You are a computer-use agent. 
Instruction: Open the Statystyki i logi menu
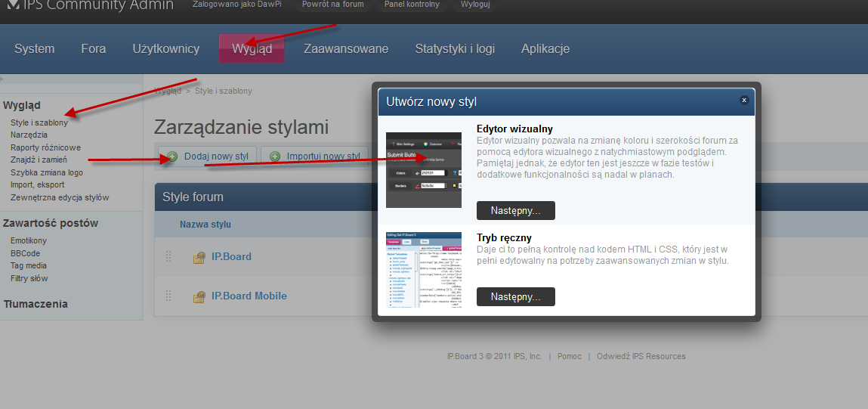click(x=455, y=49)
